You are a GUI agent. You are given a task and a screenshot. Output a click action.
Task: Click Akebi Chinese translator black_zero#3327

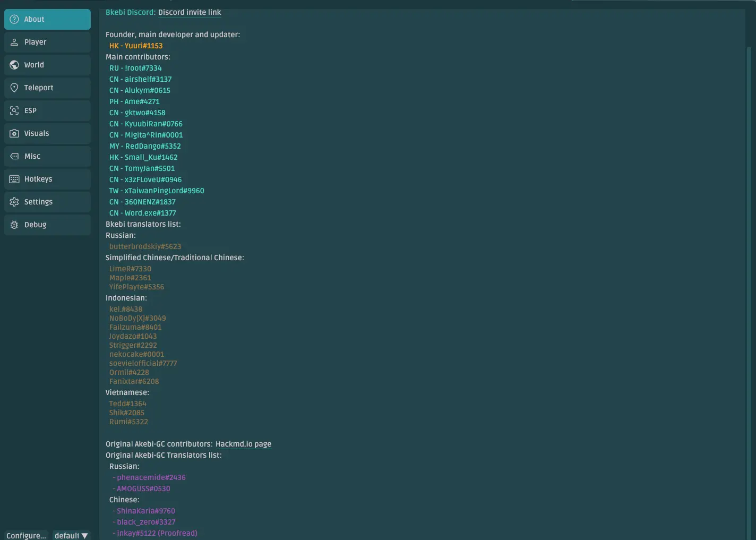pyautogui.click(x=146, y=522)
